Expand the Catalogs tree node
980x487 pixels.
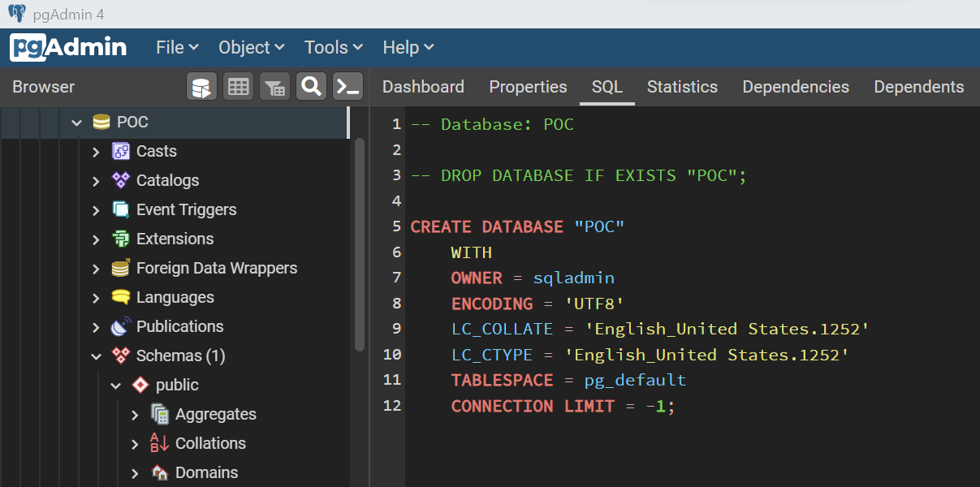pyautogui.click(x=97, y=181)
